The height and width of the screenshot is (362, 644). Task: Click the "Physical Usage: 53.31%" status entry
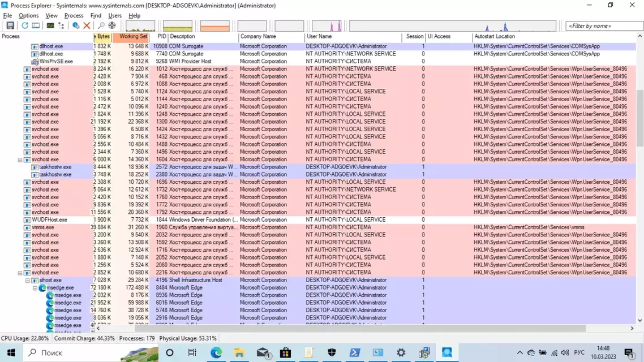coord(188,339)
